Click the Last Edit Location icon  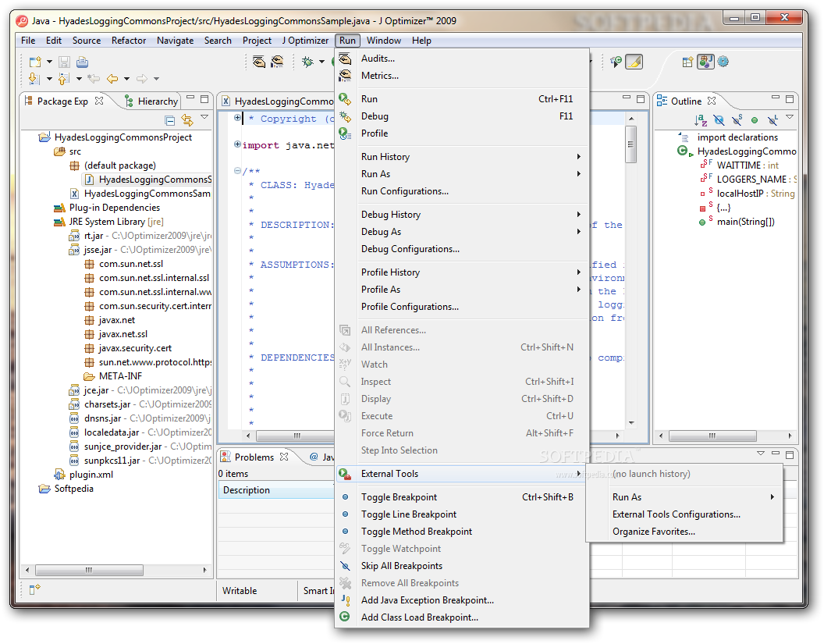pos(94,79)
